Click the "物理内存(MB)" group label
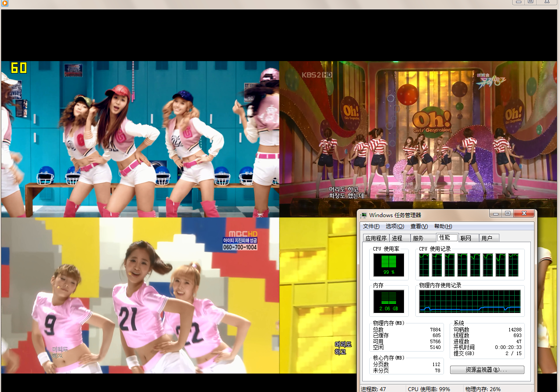560x392 pixels. tap(389, 323)
